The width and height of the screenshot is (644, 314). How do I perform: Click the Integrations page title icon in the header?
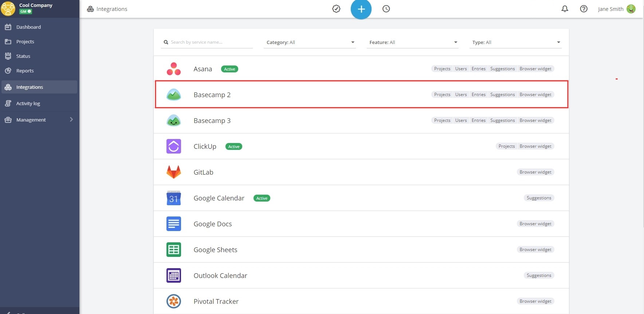click(x=90, y=9)
